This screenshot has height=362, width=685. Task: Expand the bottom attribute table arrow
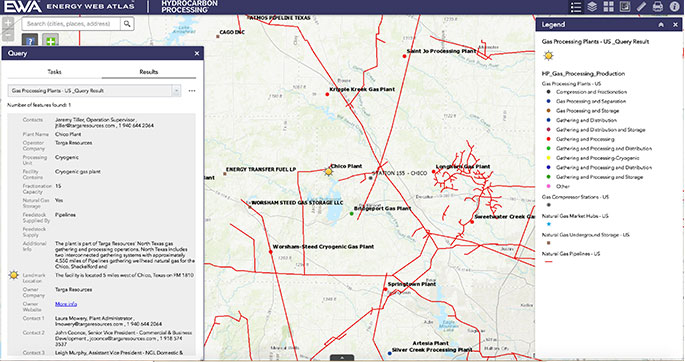pos(342,358)
